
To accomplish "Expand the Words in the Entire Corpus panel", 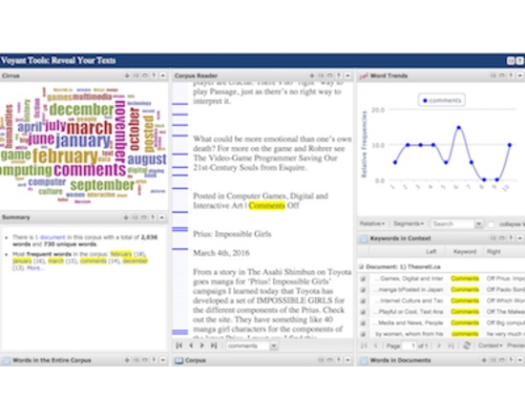I will coord(163,361).
